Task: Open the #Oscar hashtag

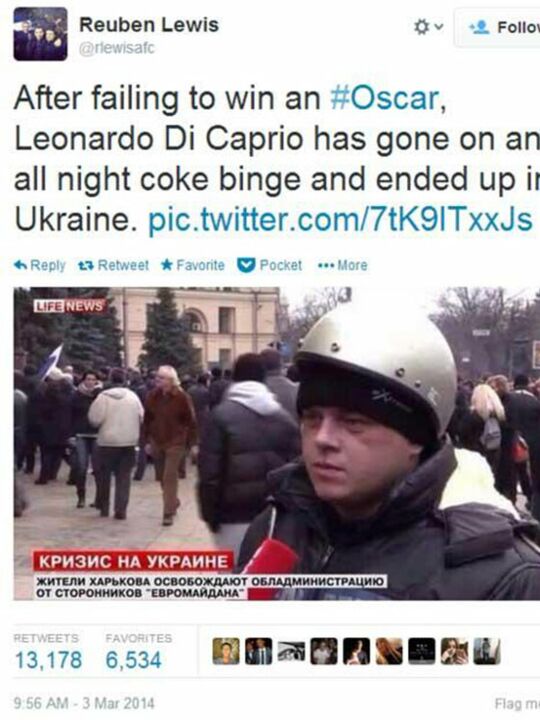Action: tap(384, 98)
